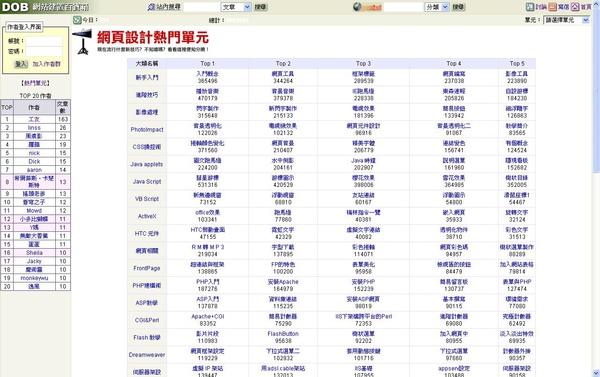Click the Google search text field
Viewport: 600px width, 377px height.
click(404, 7)
